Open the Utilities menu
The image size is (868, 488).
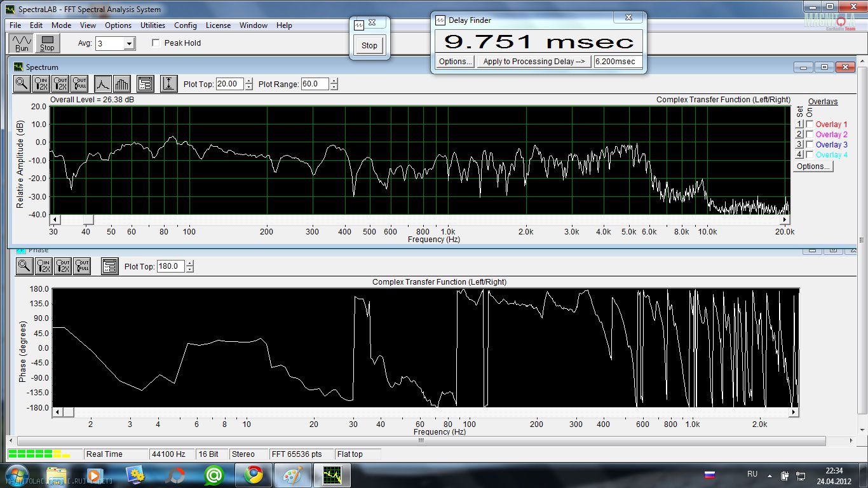pos(153,25)
